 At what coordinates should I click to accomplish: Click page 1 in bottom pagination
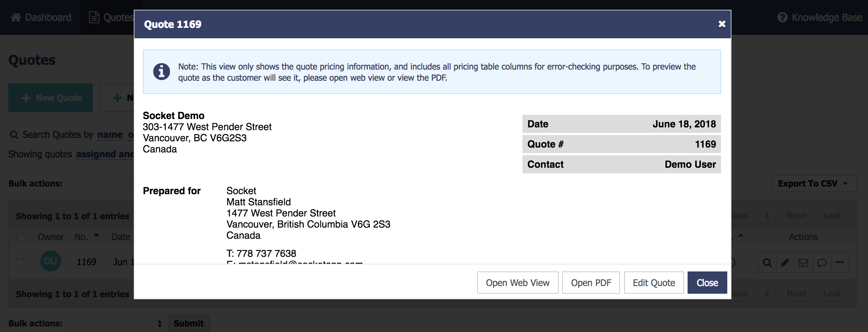pyautogui.click(x=767, y=294)
